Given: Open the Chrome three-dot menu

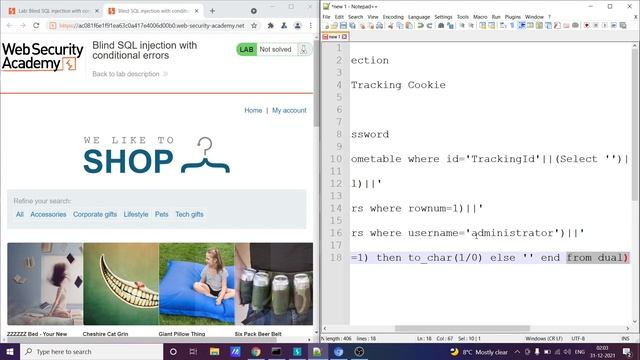Looking at the screenshot, I should [x=310, y=25].
